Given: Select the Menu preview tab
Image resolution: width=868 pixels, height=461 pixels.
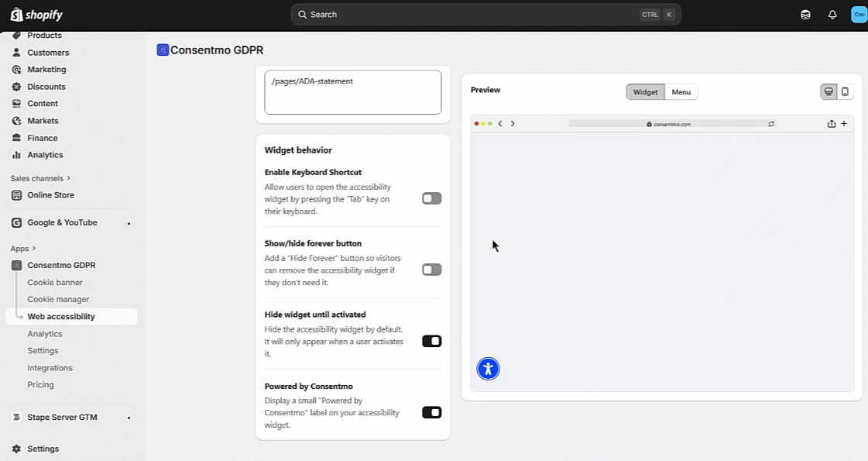Looking at the screenshot, I should pos(681,92).
